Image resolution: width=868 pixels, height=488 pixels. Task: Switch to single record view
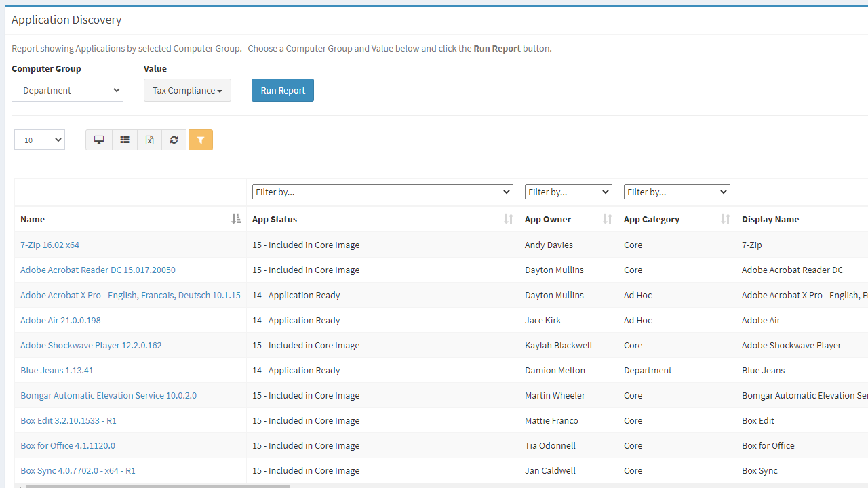click(99, 140)
